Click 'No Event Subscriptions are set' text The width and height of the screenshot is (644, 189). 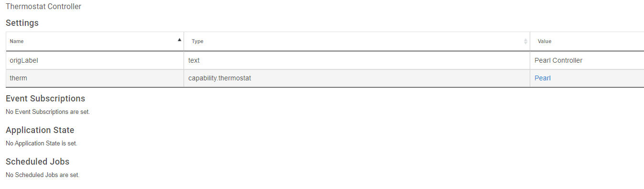pos(48,112)
